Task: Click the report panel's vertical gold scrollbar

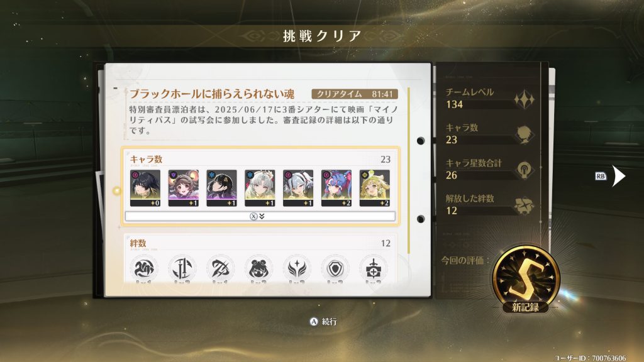Action: 409,170
